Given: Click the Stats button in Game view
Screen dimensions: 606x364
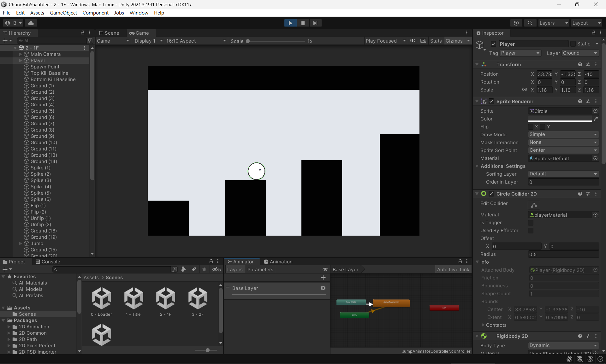Looking at the screenshot, I should click(436, 41).
